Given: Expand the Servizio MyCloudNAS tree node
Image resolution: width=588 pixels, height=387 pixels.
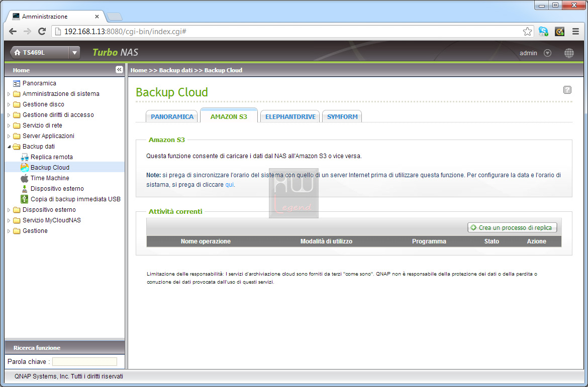Looking at the screenshot, I should point(9,220).
